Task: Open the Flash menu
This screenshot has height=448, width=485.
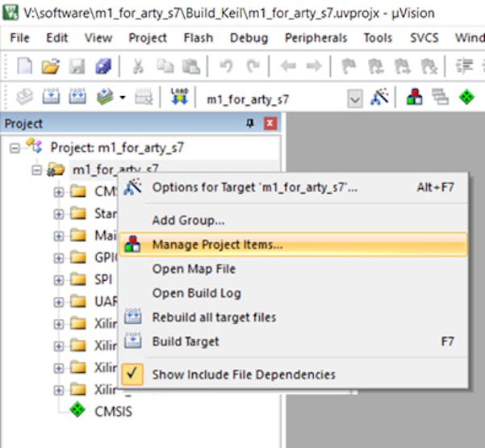Action: [199, 38]
